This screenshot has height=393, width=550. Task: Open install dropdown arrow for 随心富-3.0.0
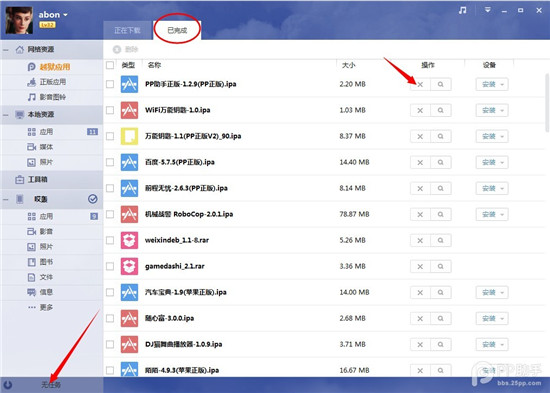(502, 319)
